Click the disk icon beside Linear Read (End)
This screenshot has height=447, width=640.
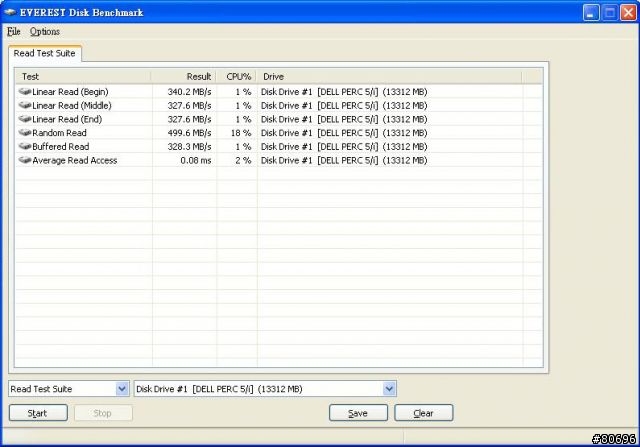pos(25,119)
